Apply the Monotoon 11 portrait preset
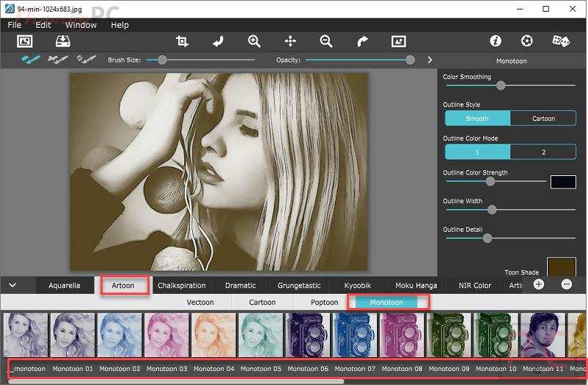 coord(543,335)
